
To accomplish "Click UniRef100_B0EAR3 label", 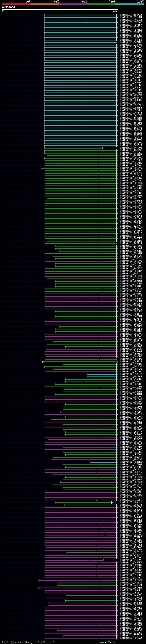I will click(x=131, y=603).
